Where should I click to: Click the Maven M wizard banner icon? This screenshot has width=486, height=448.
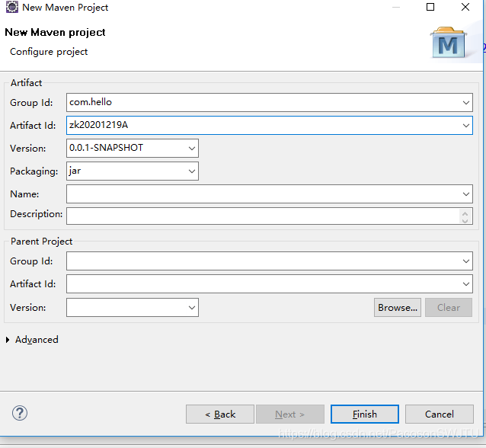point(449,43)
